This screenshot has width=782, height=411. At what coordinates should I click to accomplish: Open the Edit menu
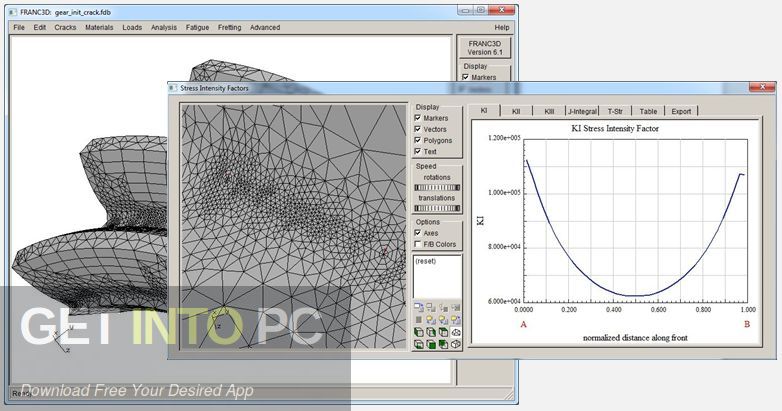click(x=40, y=27)
